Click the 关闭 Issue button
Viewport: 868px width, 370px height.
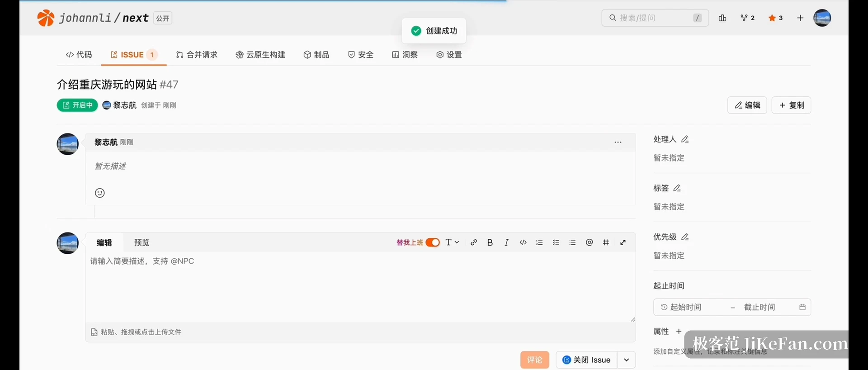coord(586,360)
